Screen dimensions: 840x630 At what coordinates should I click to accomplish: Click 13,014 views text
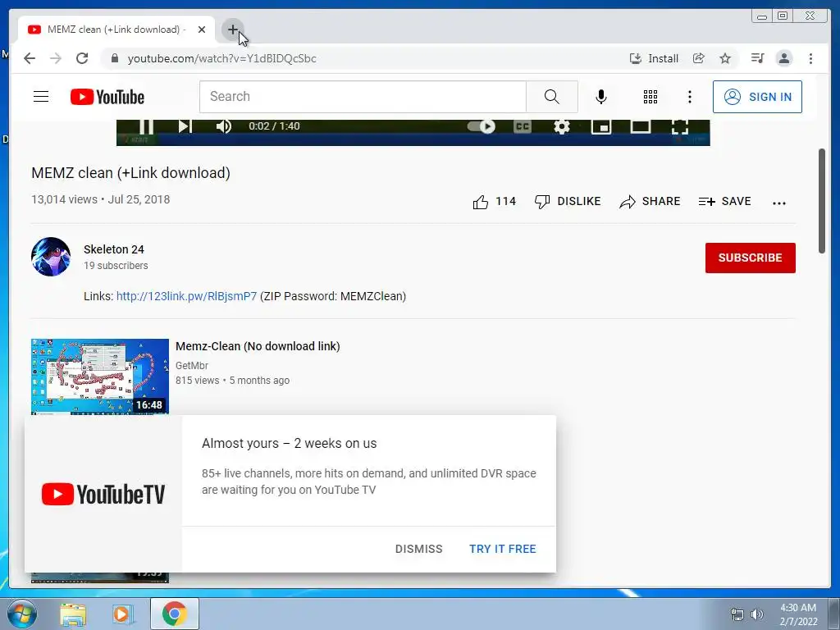click(64, 199)
